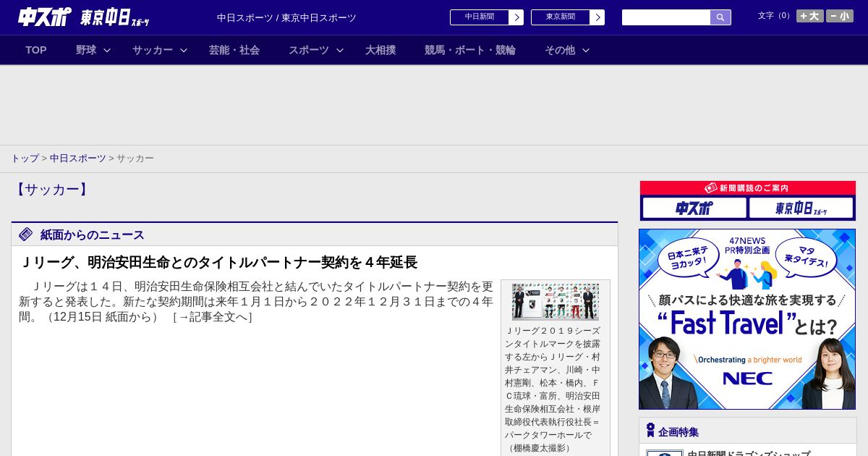Click arrow beside 中日新聞 button

[516, 17]
